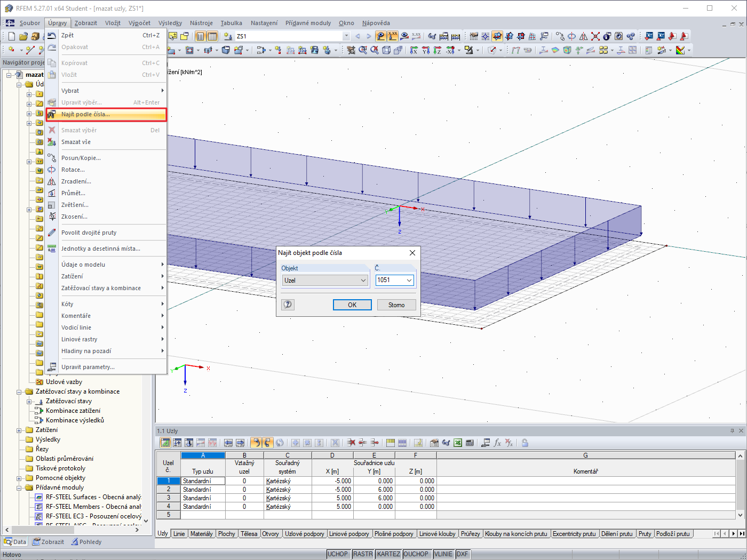747x560 pixels.
Task: Close the Najít objekt podle čísla dialog
Action: [x=412, y=253]
